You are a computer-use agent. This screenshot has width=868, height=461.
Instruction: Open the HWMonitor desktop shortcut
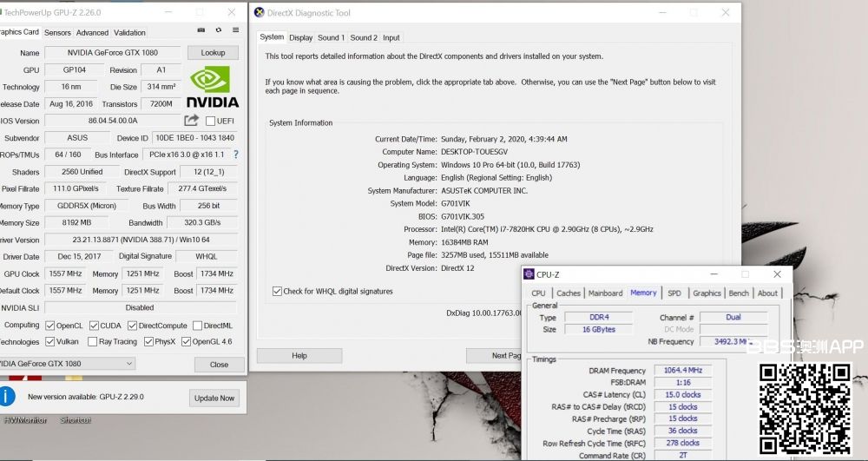[x=25, y=420]
